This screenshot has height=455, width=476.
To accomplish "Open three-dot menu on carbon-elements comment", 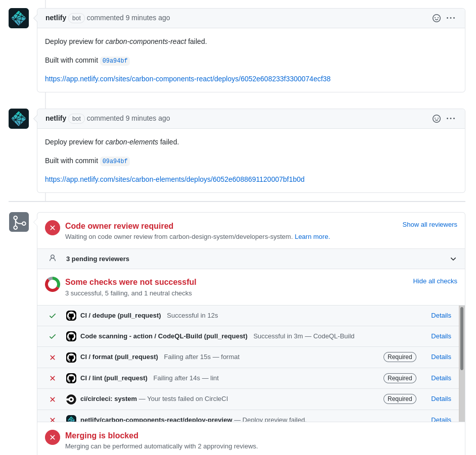I will point(451,119).
